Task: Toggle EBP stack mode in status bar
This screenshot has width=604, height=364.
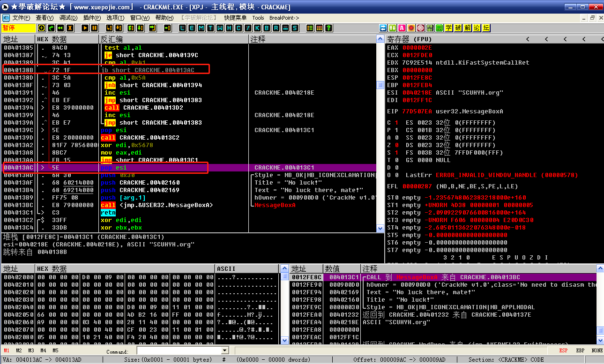Action: click(580, 350)
